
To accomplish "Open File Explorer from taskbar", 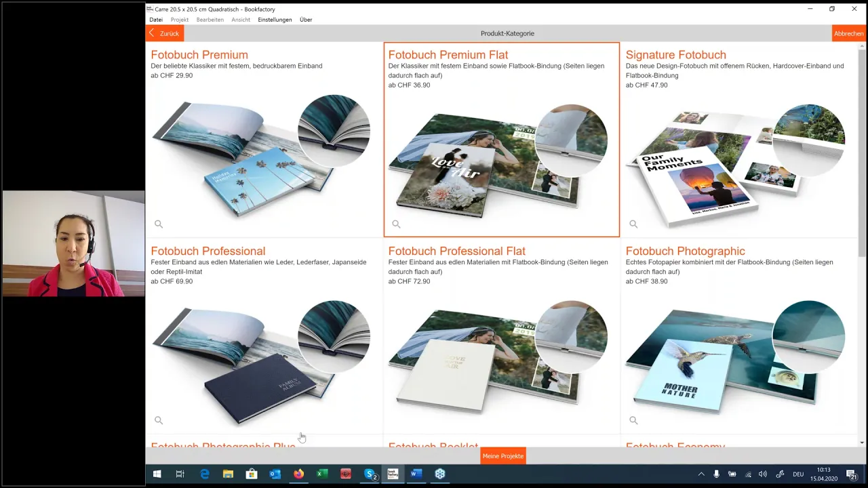I will point(228,474).
